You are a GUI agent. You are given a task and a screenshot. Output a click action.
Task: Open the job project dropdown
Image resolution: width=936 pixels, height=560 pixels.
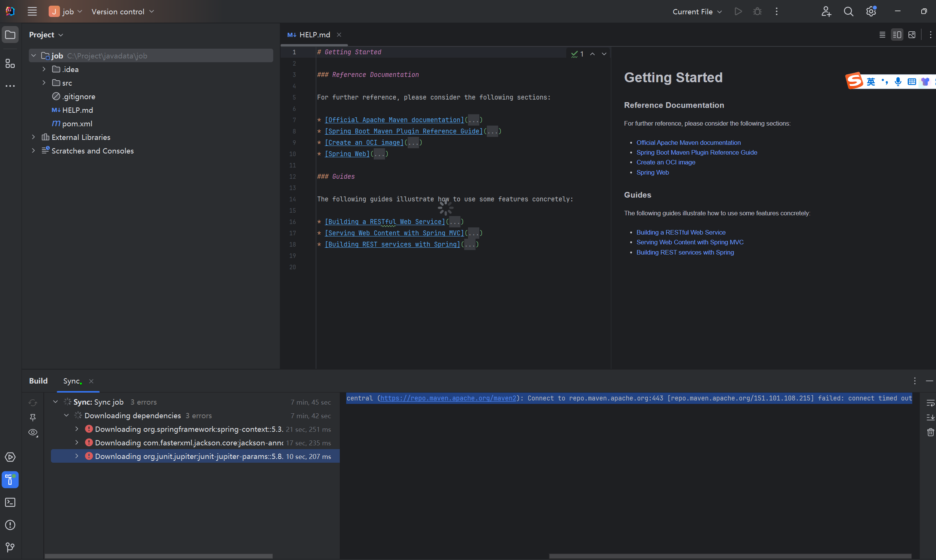click(66, 12)
